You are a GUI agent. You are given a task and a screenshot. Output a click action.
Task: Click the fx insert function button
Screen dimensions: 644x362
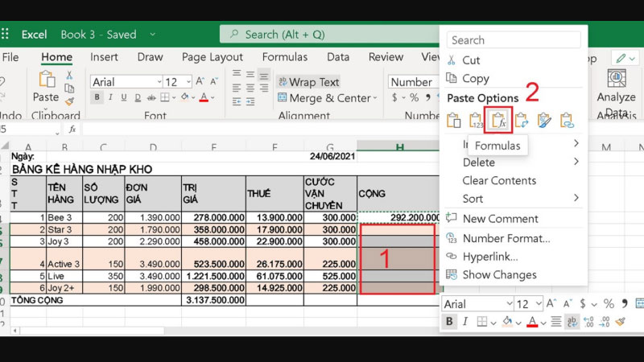pos(72,130)
